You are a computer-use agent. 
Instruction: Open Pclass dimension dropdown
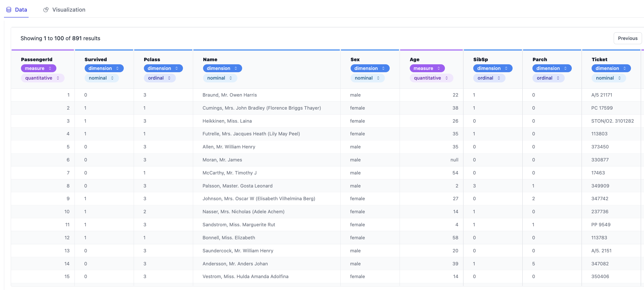pos(163,68)
